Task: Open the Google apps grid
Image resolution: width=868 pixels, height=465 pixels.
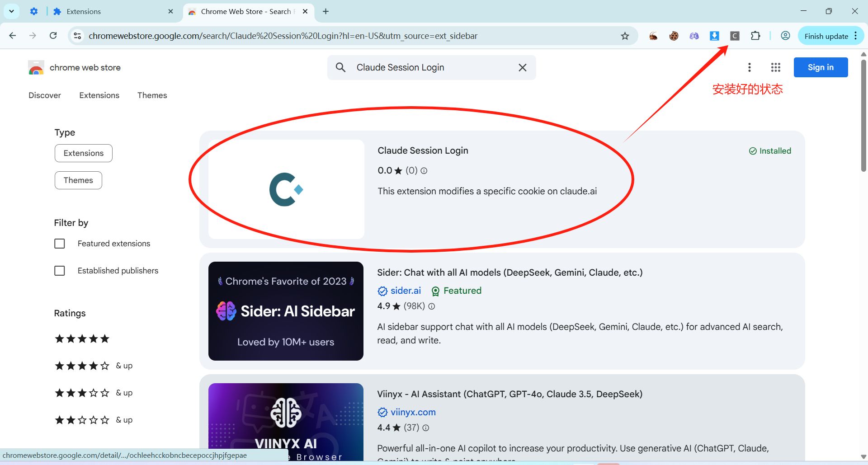Action: [x=775, y=67]
